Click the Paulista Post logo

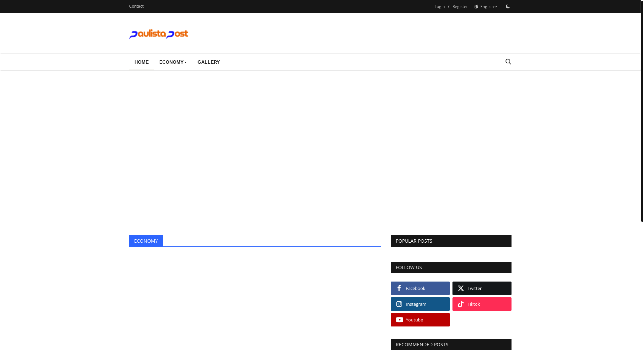click(159, 34)
